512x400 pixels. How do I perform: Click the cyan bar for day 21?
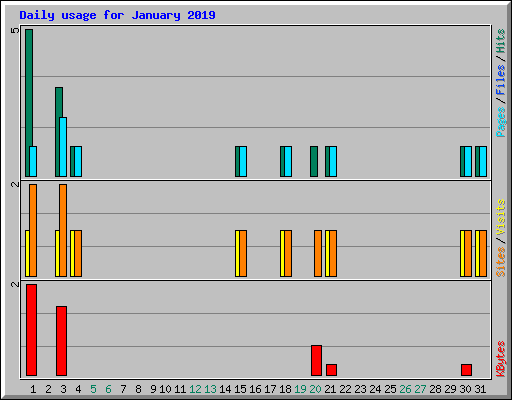(x=333, y=161)
